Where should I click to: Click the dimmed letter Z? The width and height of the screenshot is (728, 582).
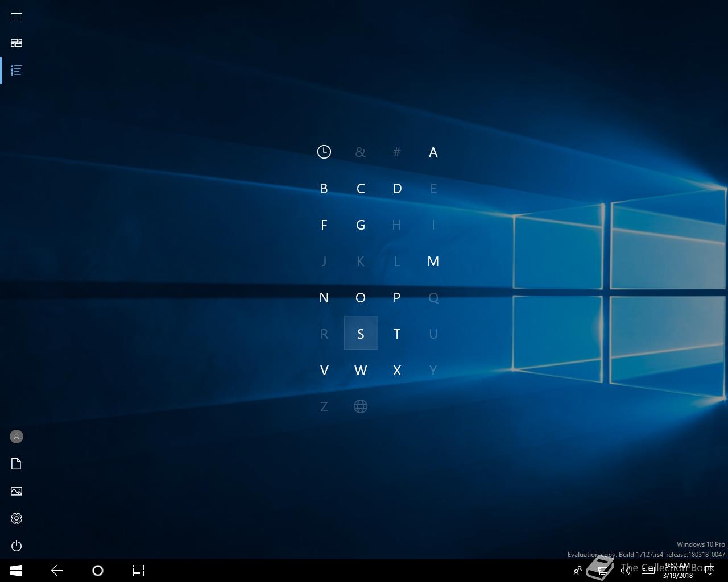click(324, 406)
